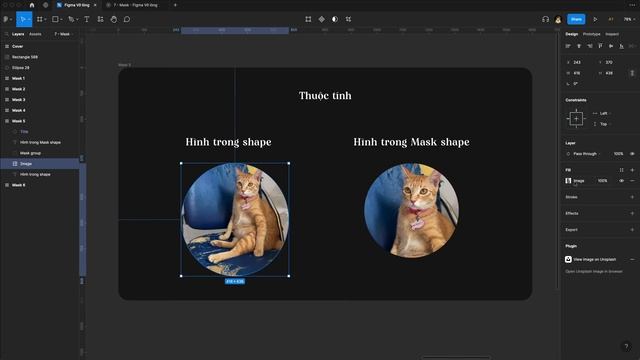
Task: Align bottom icon in Design panel
Action: pyautogui.click(x=621, y=46)
